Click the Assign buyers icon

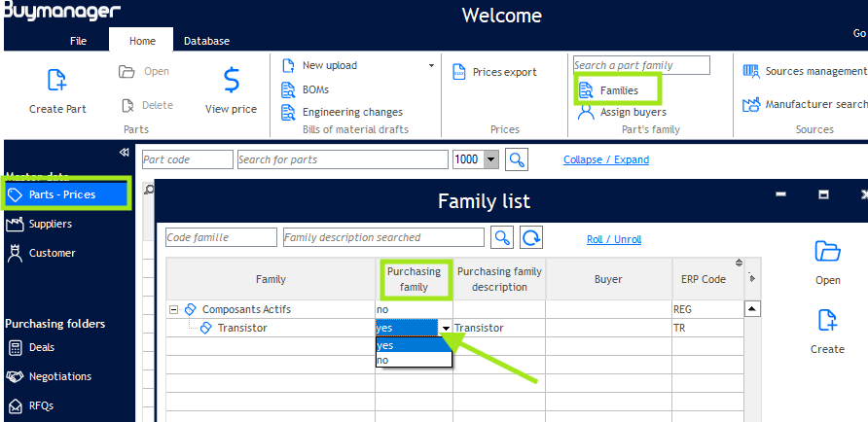(x=586, y=112)
